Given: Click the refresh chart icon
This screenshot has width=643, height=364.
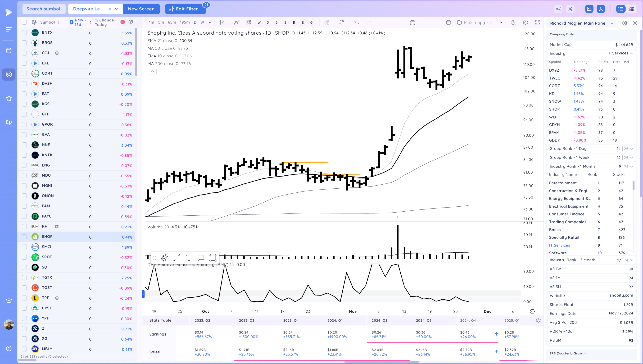Looking at the screenshot, I should click(x=342, y=23).
